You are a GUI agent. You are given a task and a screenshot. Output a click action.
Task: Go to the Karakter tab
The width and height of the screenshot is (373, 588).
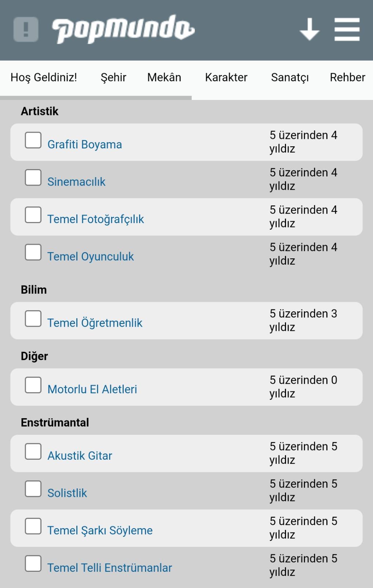tap(226, 78)
